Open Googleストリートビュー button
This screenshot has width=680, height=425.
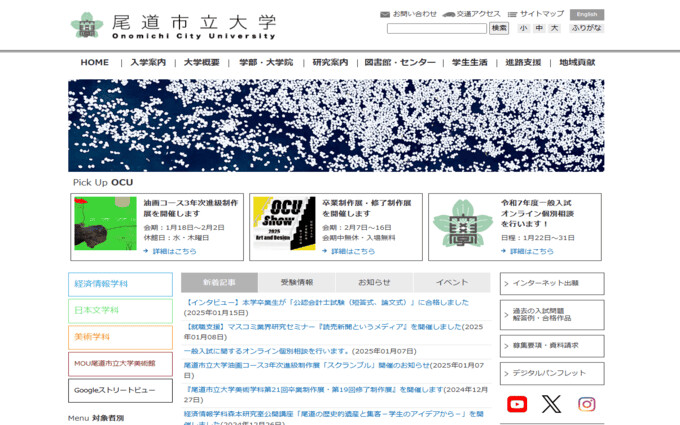[120, 390]
